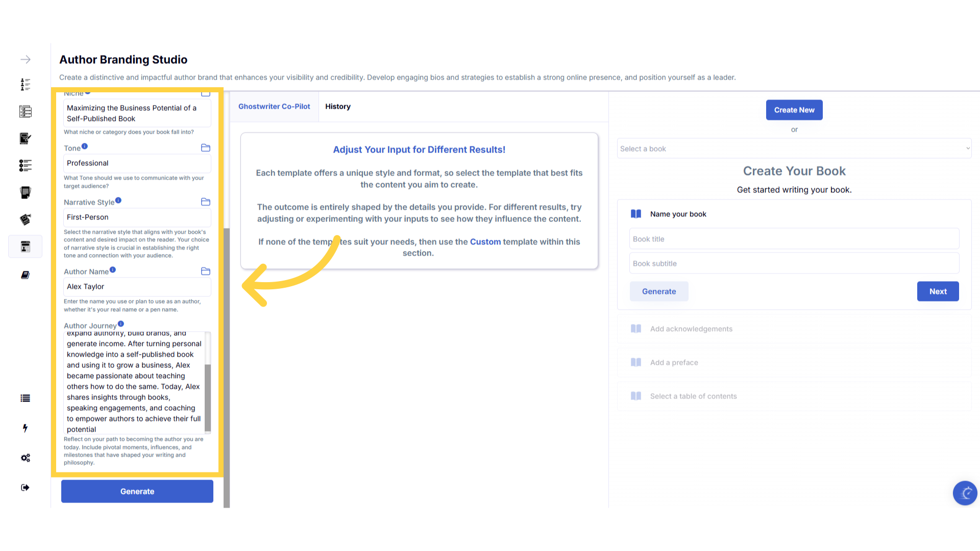
Task: Click the info icon next to Author Journey
Action: pos(121,324)
